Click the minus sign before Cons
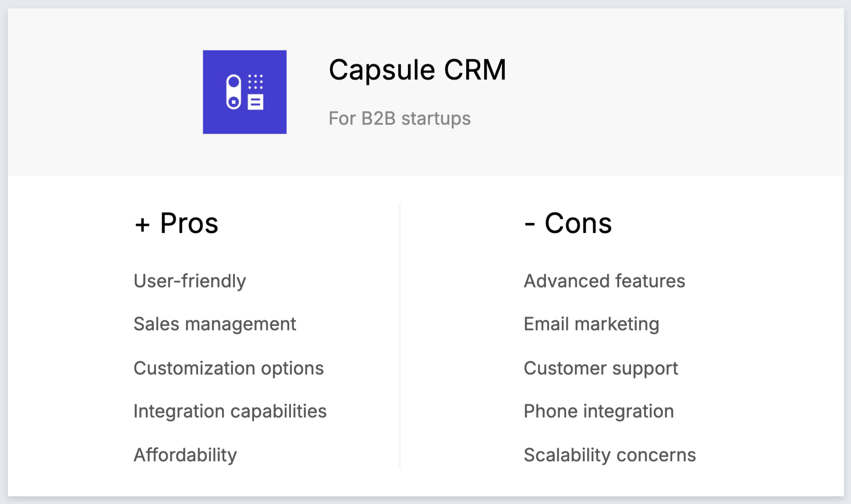Image resolution: width=851 pixels, height=504 pixels. pyautogui.click(x=530, y=224)
